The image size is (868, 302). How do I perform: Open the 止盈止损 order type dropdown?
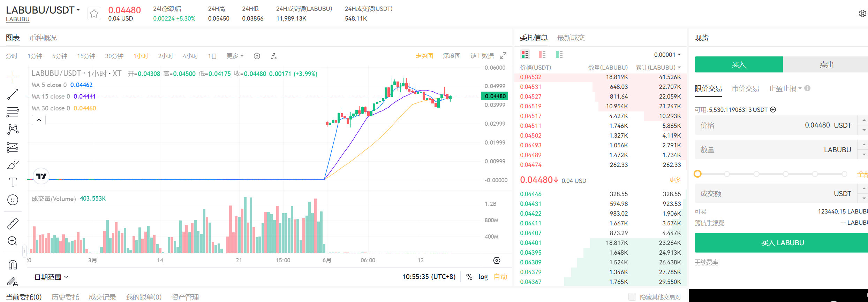click(785, 88)
